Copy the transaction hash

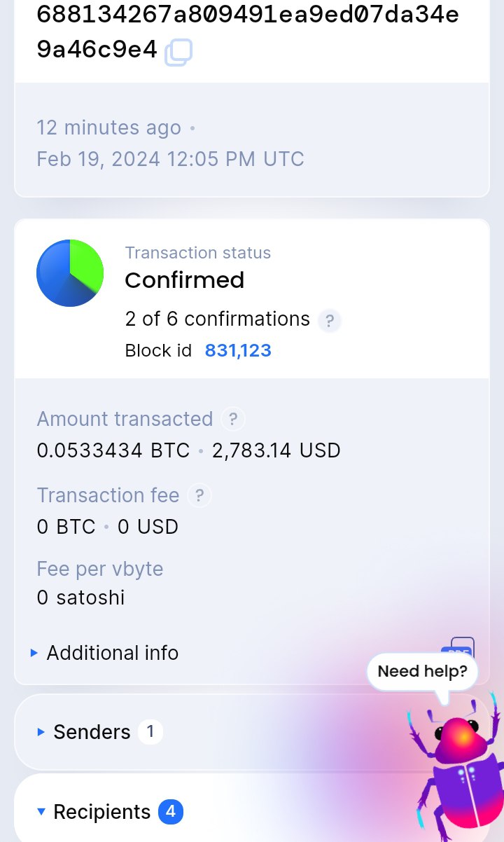[x=178, y=52]
